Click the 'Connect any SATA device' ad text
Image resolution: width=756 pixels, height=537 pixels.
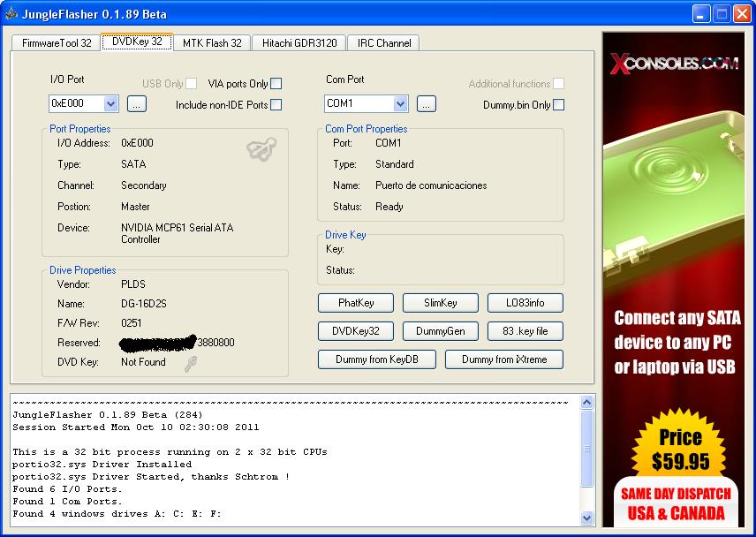(677, 343)
